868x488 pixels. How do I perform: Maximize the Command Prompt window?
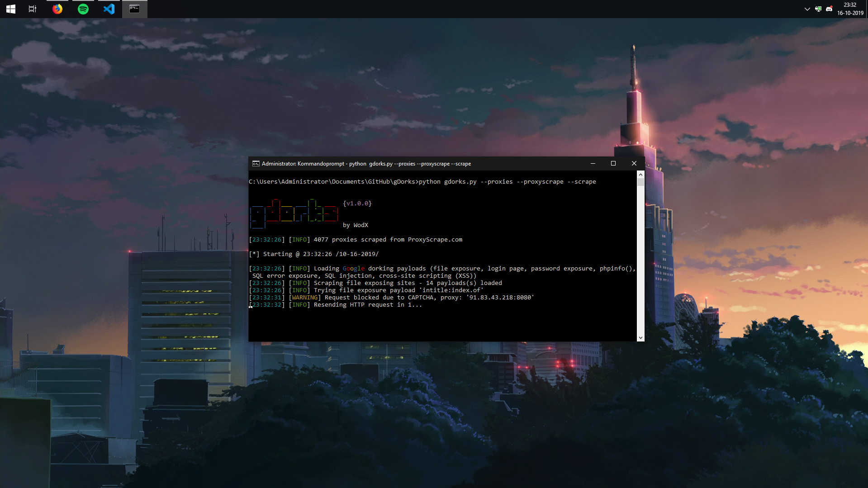[x=613, y=164]
